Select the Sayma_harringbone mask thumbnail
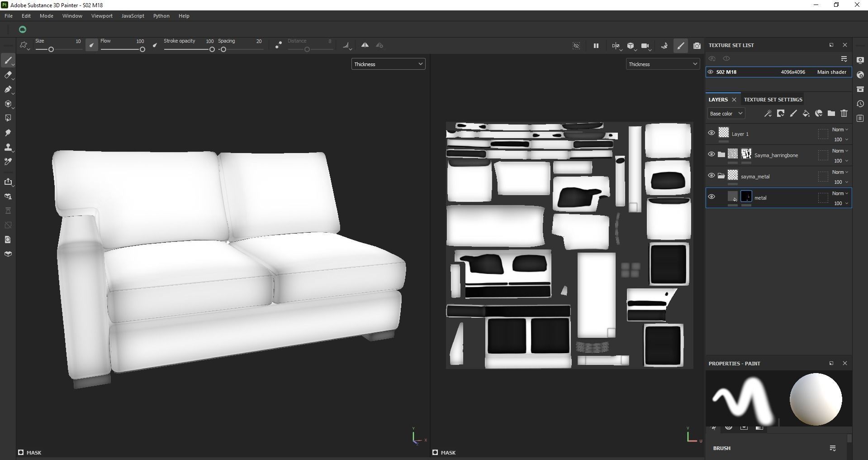The image size is (868, 460). click(x=746, y=154)
